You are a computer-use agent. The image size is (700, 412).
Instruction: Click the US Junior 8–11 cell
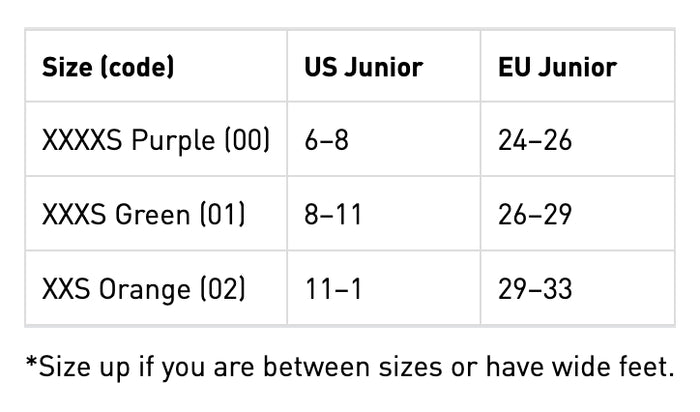(384, 213)
